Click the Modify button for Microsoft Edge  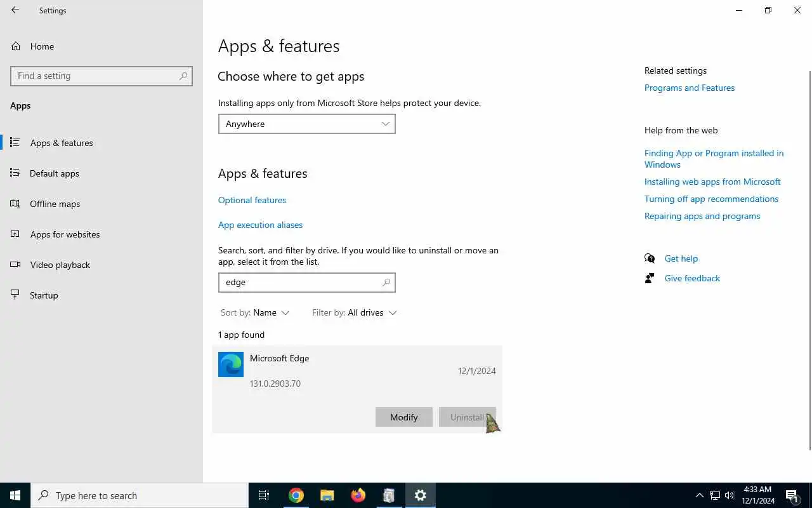[404, 417]
